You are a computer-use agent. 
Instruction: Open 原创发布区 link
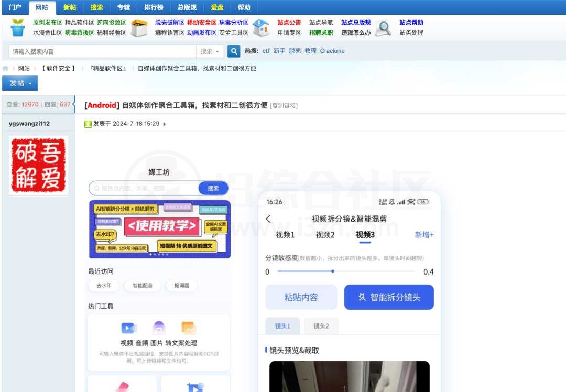pyautogui.click(x=48, y=23)
